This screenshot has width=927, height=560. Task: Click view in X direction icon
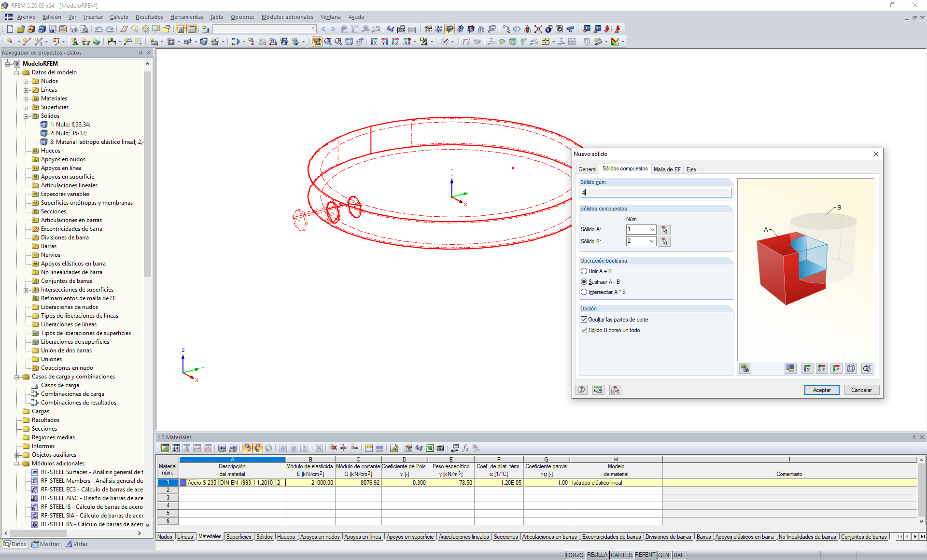[x=807, y=369]
